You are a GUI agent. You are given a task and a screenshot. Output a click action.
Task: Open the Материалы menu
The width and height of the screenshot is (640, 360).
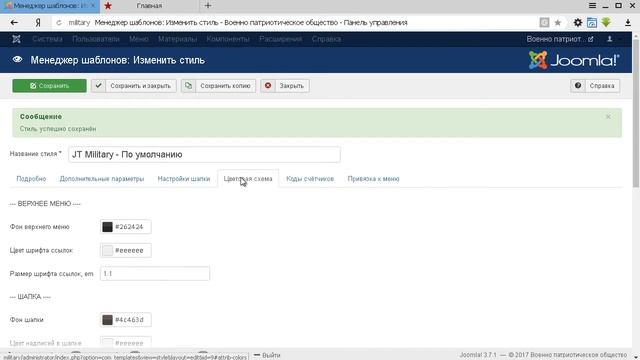click(x=178, y=39)
